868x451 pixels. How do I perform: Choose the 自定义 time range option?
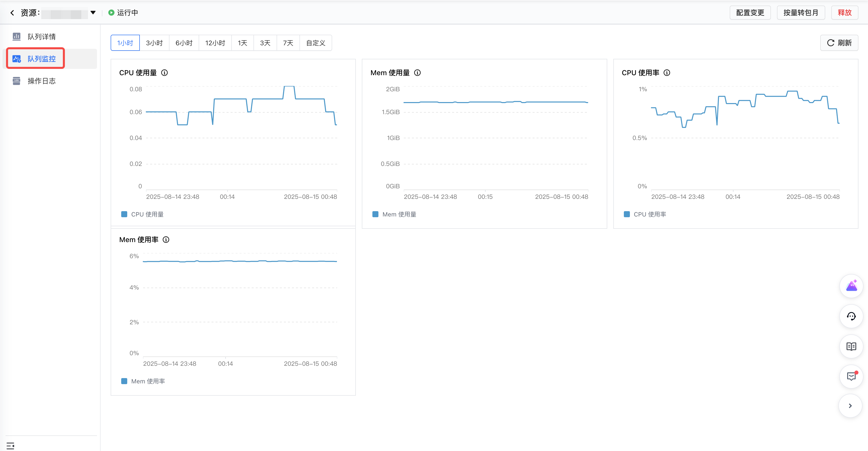point(315,43)
